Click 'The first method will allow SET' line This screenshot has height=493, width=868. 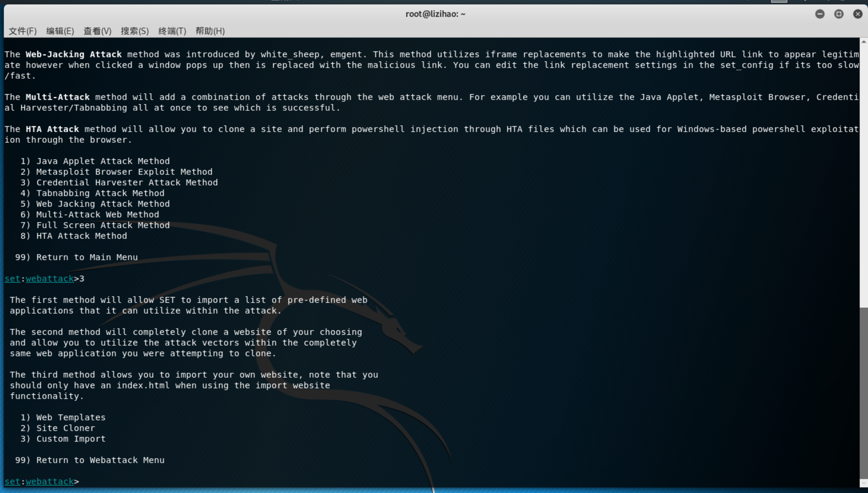(x=189, y=300)
